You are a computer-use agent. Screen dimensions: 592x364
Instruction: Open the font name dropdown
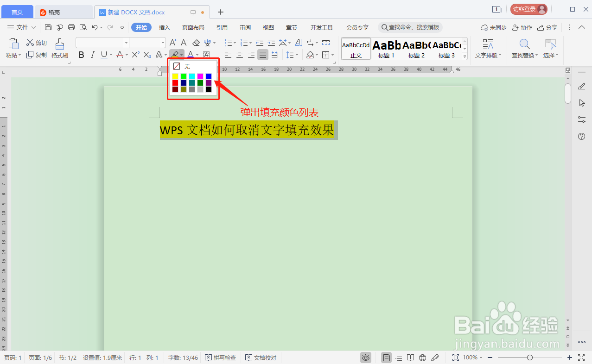(x=125, y=43)
